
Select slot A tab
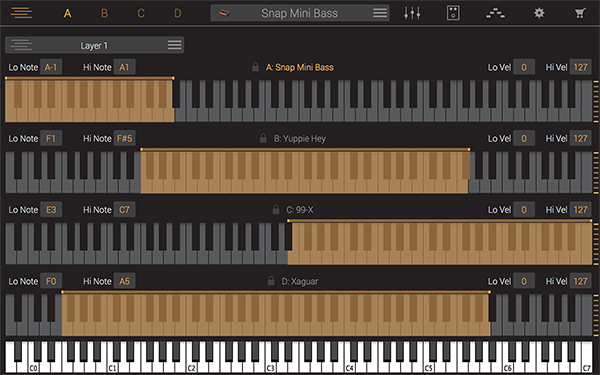click(x=67, y=13)
